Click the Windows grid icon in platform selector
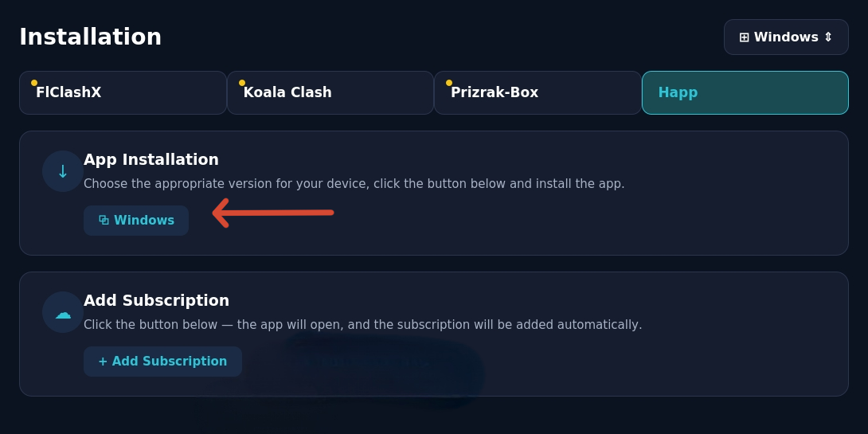 [x=744, y=37]
